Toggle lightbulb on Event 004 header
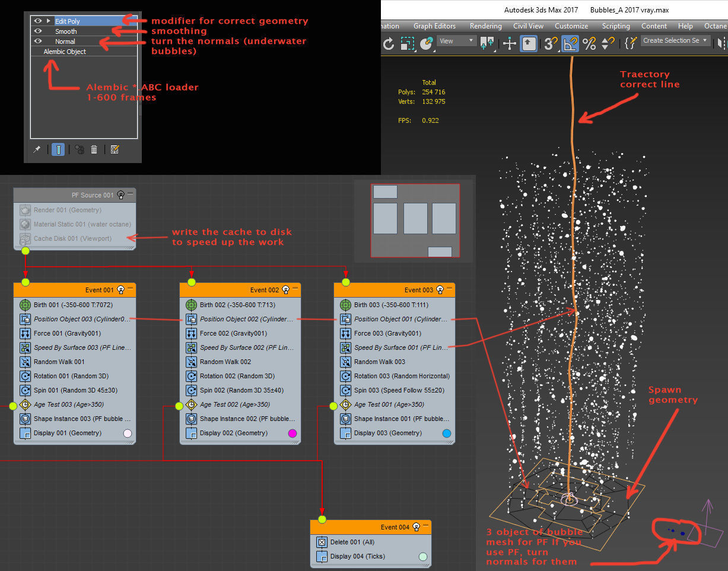Image resolution: width=728 pixels, height=571 pixels. 416,527
